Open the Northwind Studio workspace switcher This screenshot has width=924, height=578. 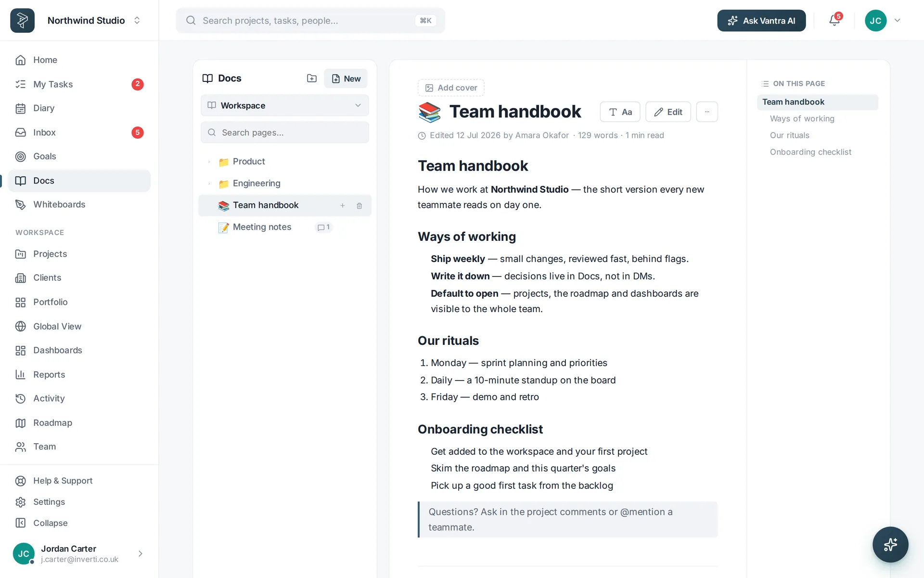pos(93,20)
